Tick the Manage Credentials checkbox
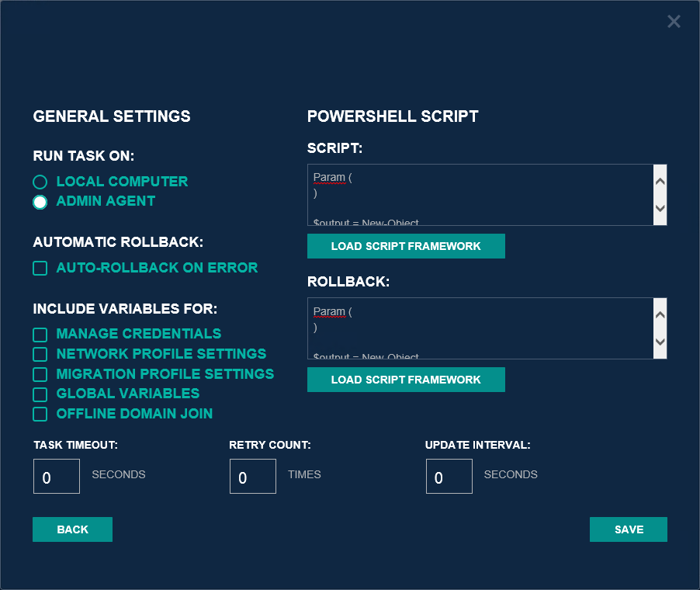Screen dimensions: 700x590 pos(40,335)
